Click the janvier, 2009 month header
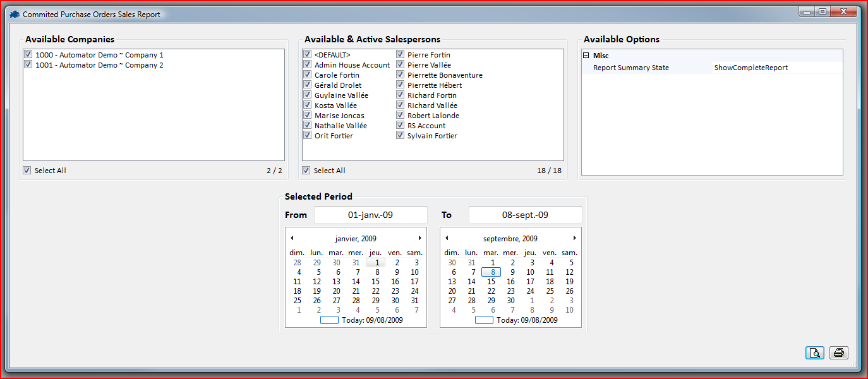Image resolution: width=868 pixels, height=379 pixels. tap(355, 239)
